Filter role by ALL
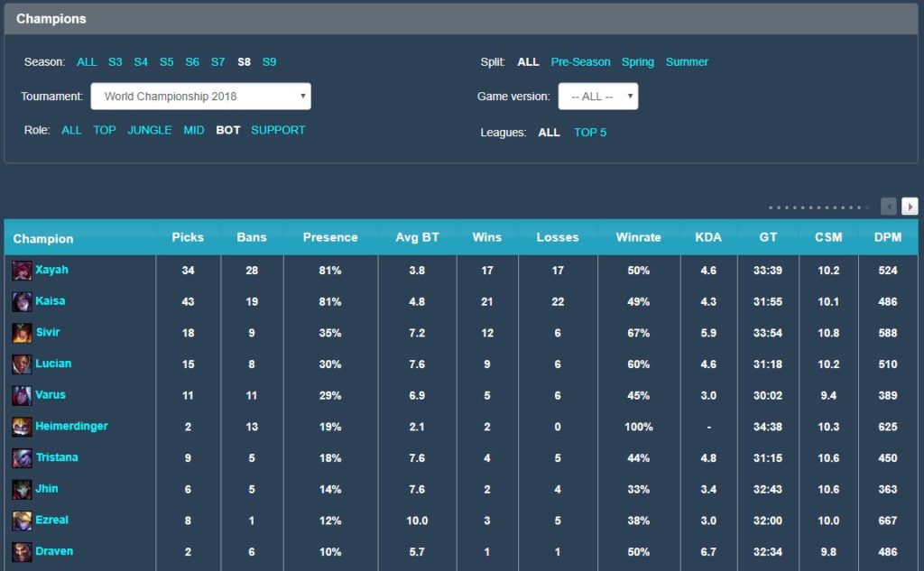 click(x=71, y=130)
